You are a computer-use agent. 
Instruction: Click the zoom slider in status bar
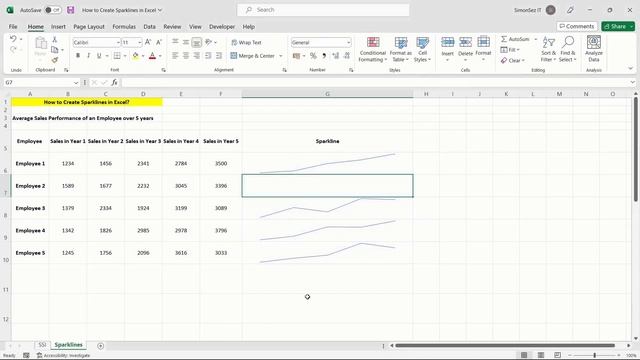click(594, 356)
